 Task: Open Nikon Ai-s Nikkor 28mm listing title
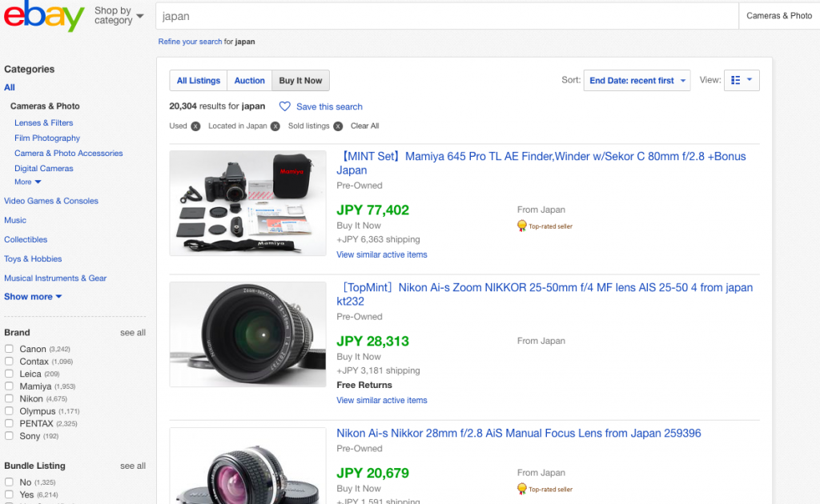(x=519, y=433)
